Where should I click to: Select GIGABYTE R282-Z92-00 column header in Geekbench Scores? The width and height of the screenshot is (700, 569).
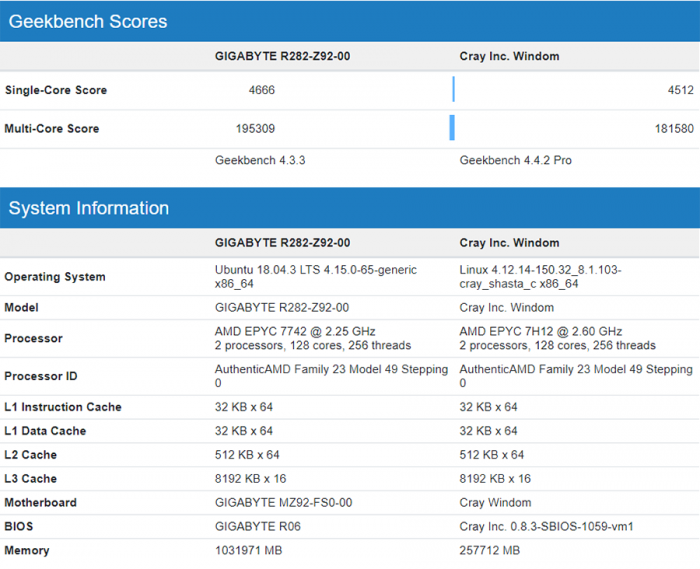282,56
